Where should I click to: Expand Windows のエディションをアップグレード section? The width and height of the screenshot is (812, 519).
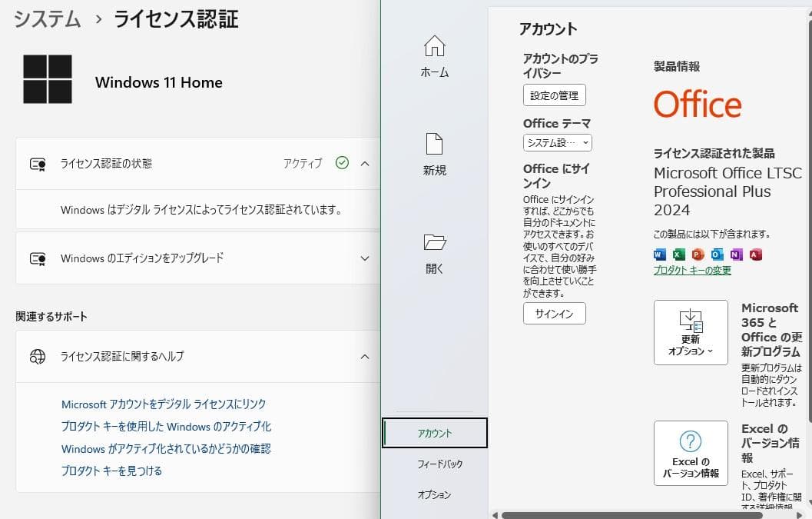tap(365, 258)
